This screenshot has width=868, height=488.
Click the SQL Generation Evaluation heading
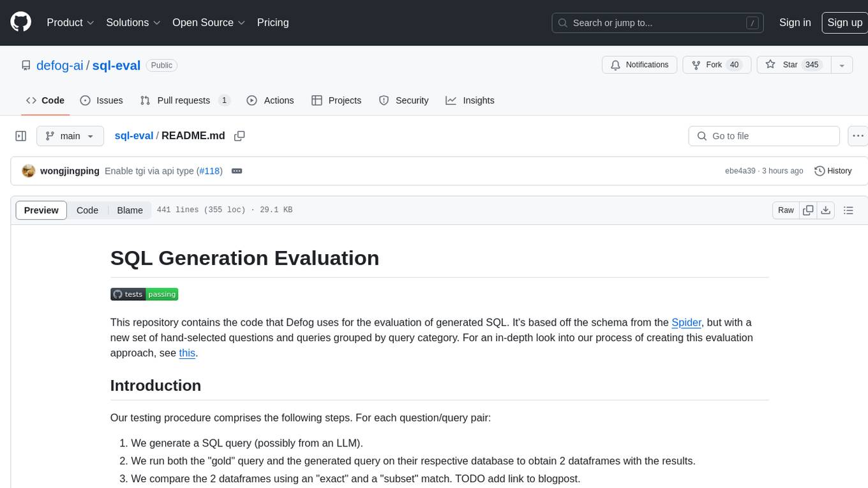pyautogui.click(x=244, y=258)
